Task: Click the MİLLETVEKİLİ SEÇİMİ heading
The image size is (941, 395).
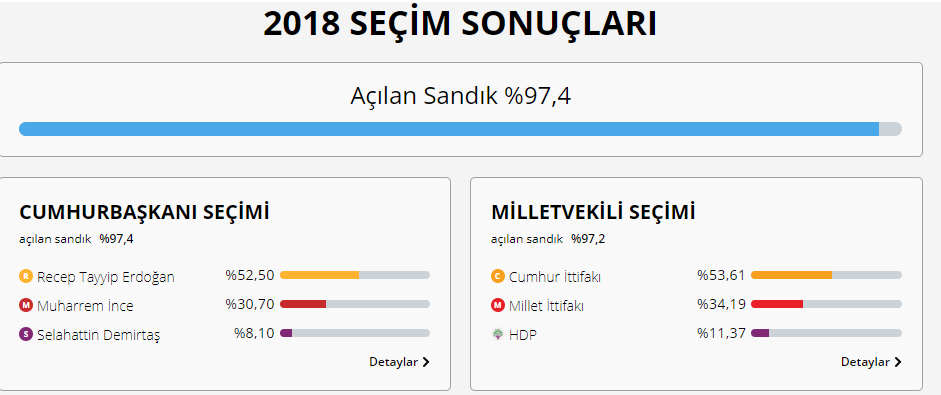Action: 593,213
